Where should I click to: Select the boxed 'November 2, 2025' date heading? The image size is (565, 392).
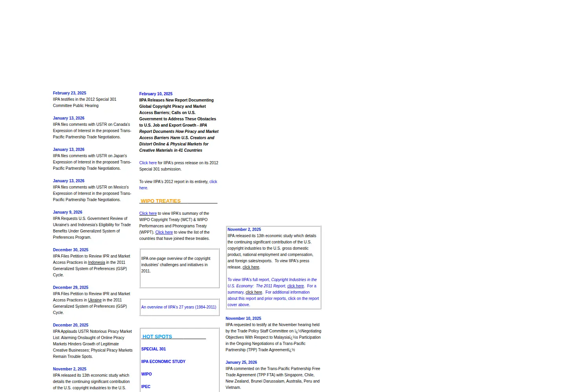point(244,229)
